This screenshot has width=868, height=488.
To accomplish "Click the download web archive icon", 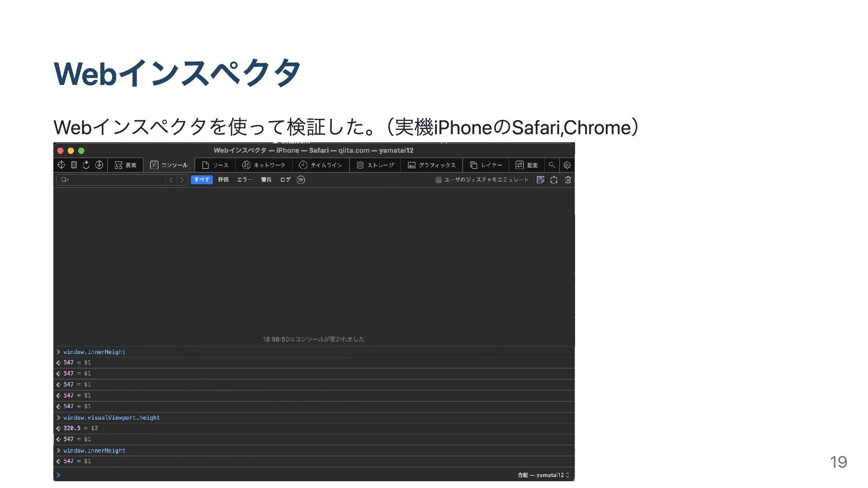I will coord(99,165).
